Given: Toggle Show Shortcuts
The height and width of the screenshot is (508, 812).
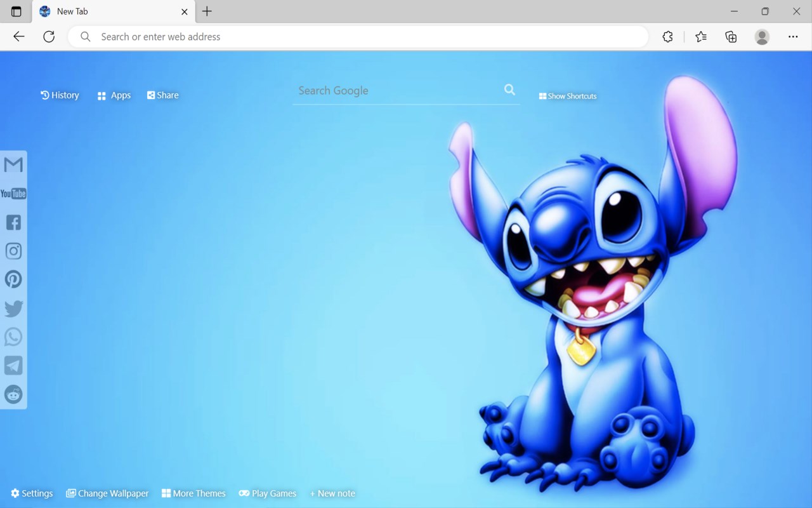Looking at the screenshot, I should coord(568,96).
